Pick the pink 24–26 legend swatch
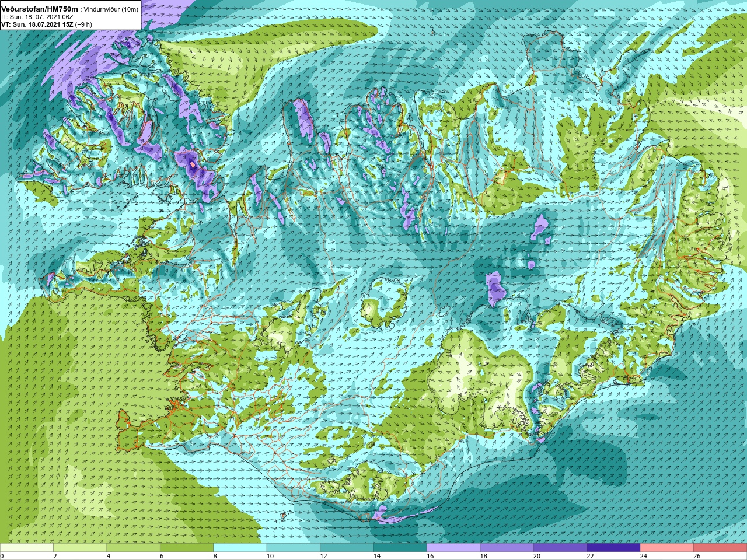This screenshot has width=747, height=560. (667, 548)
